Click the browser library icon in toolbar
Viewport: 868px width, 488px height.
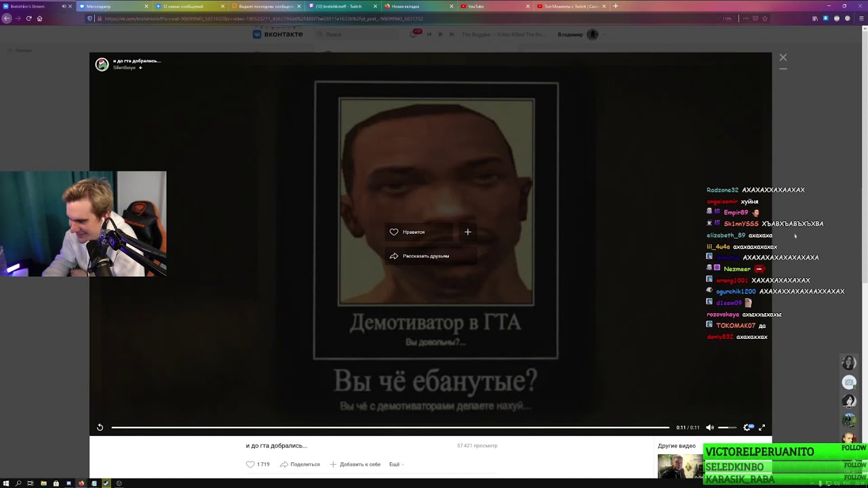point(815,18)
